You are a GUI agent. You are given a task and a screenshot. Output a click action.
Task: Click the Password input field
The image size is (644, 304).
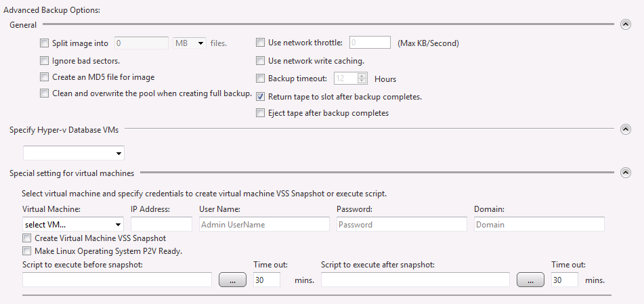[402, 224]
